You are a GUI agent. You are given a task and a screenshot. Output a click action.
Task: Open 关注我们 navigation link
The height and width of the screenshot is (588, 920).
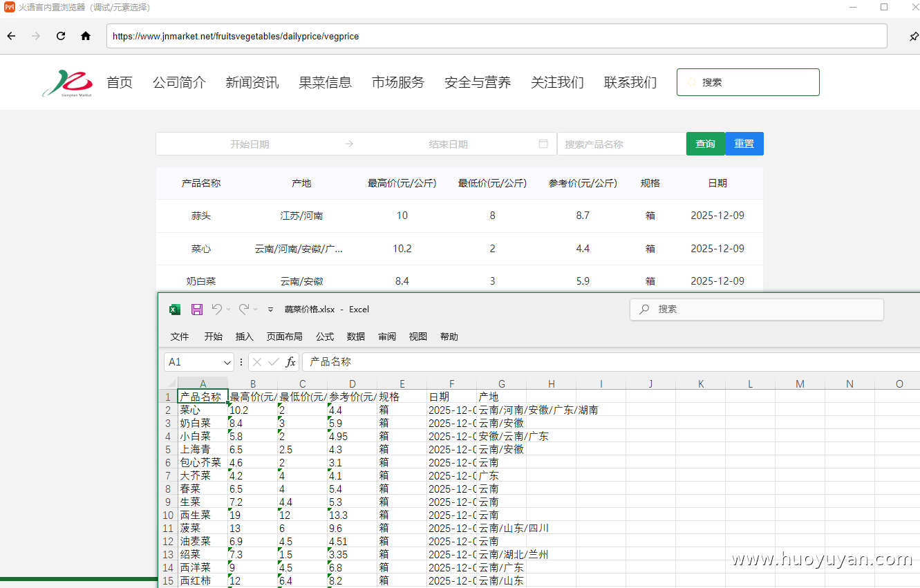click(x=557, y=82)
